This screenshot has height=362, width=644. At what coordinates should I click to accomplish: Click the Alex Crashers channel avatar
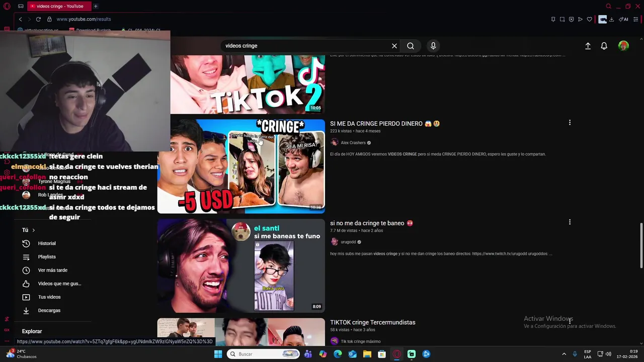335,143
